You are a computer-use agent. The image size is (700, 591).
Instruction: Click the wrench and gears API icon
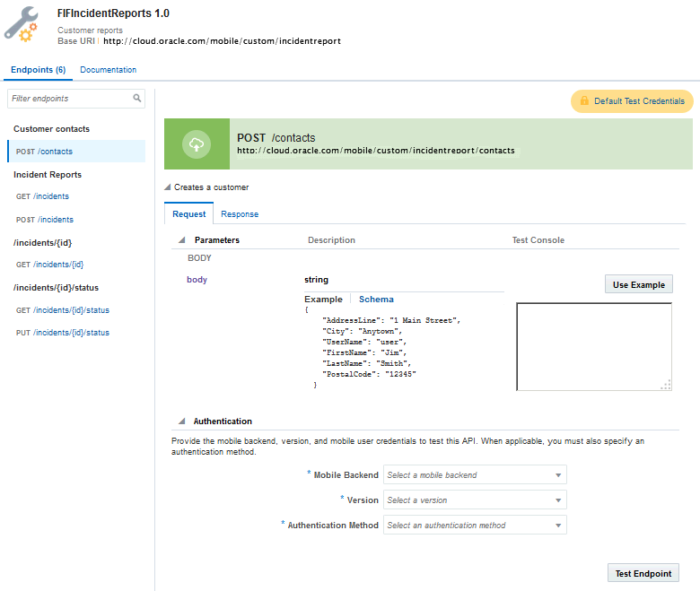[x=21, y=24]
